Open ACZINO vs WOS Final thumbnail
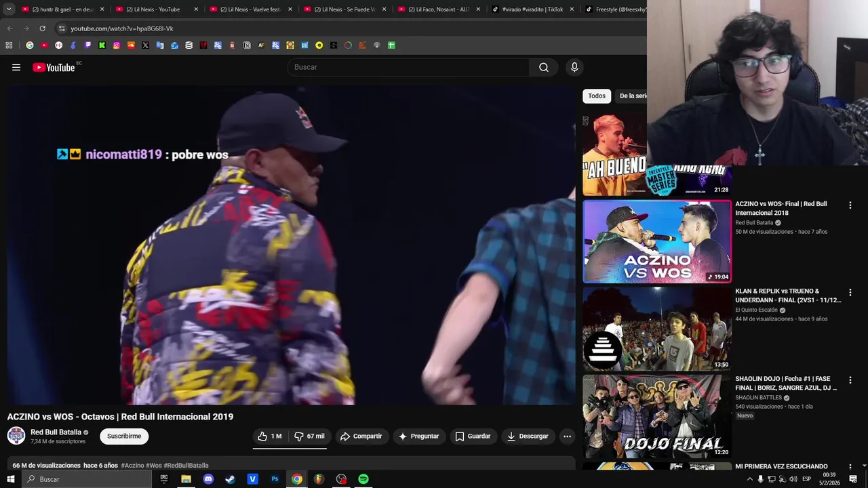 (657, 241)
